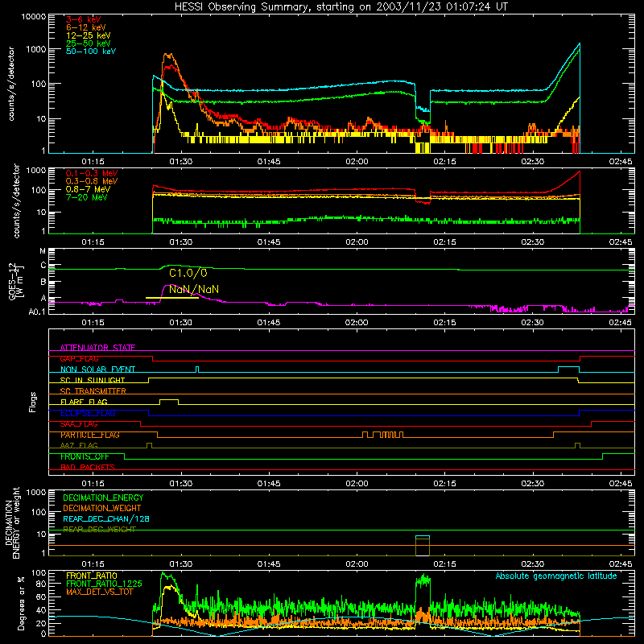This screenshot has height=644, width=644.
Task: Select the FRONT_RATIO legend label
Action: pyautogui.click(x=92, y=576)
